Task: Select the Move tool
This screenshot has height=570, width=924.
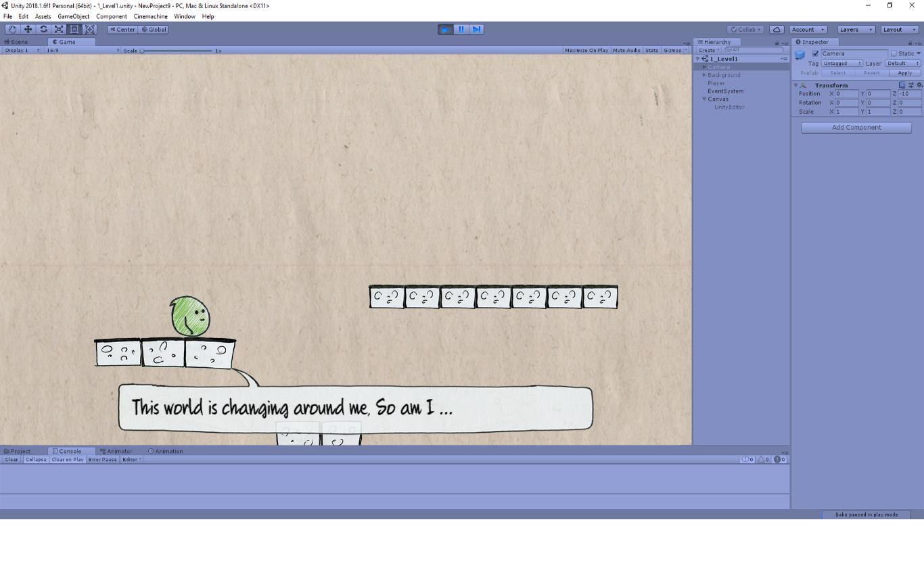Action: (28, 29)
